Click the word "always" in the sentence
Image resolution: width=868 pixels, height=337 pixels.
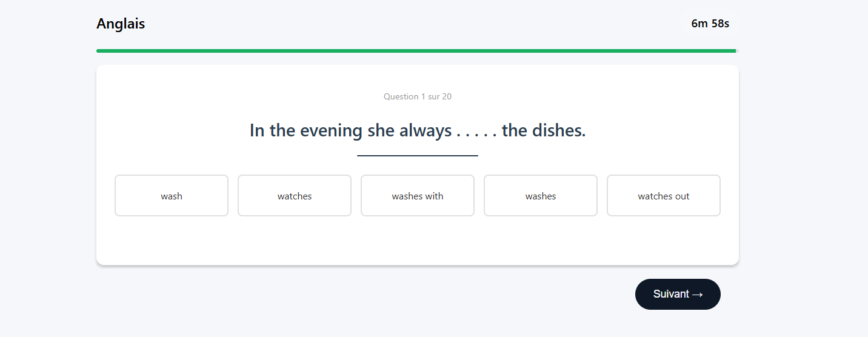coord(426,131)
